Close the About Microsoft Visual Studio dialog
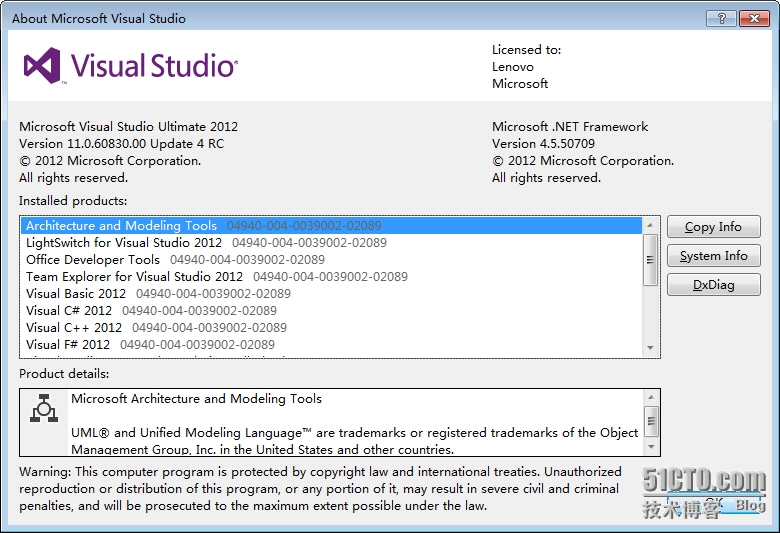Viewport: 780px width, 533px height. click(x=754, y=19)
